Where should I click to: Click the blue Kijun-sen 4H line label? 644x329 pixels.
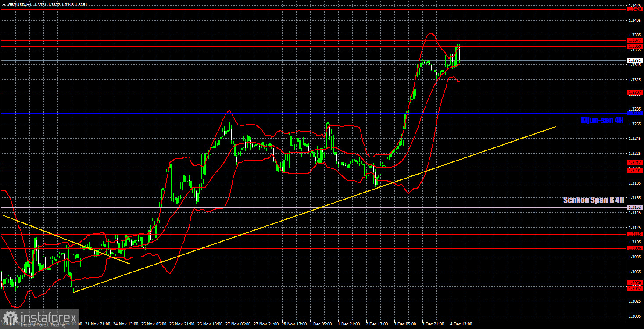tap(601, 120)
